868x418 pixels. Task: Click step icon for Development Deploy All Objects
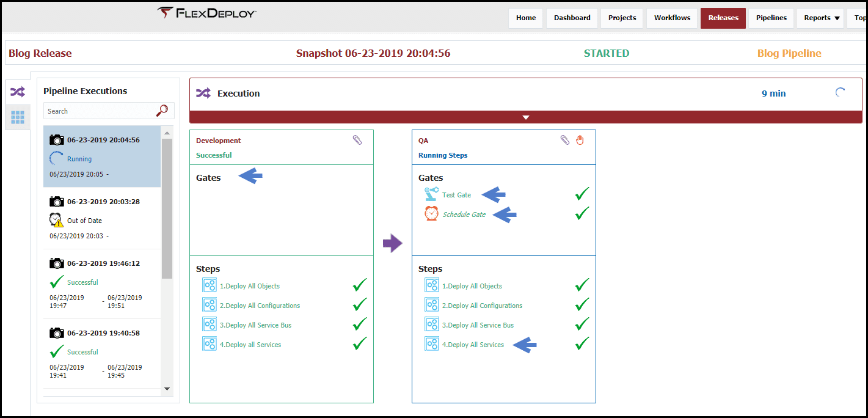(210, 285)
